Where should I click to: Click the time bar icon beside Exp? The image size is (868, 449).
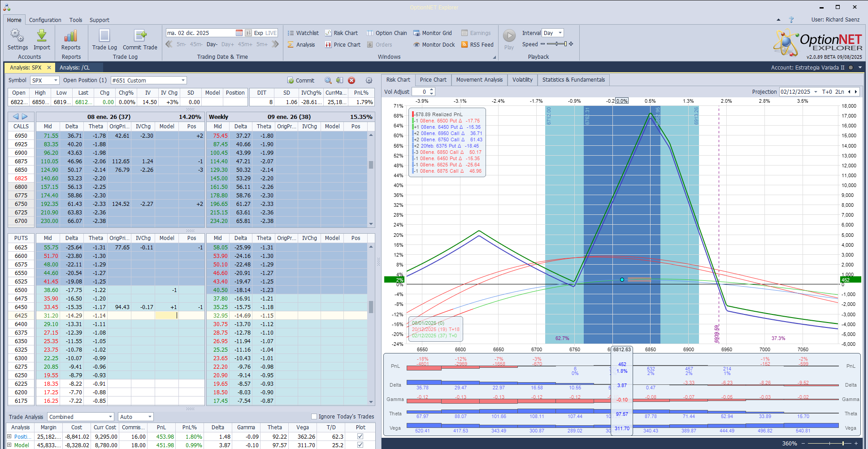point(248,33)
